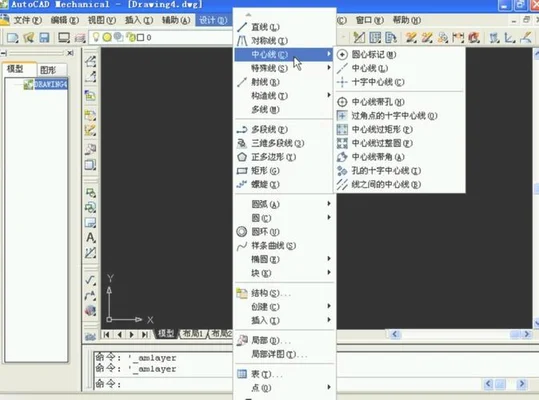Expand the 块 block submenu
This screenshot has width=539, height=400.
[x=284, y=273]
